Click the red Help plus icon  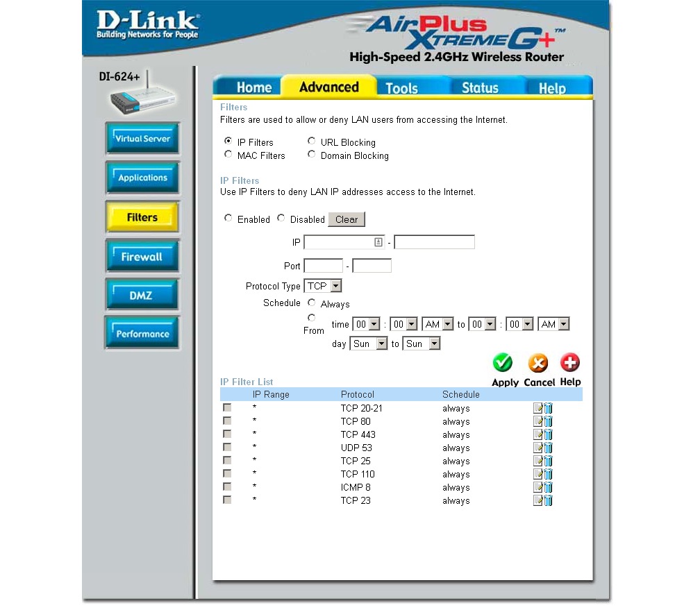point(570,362)
